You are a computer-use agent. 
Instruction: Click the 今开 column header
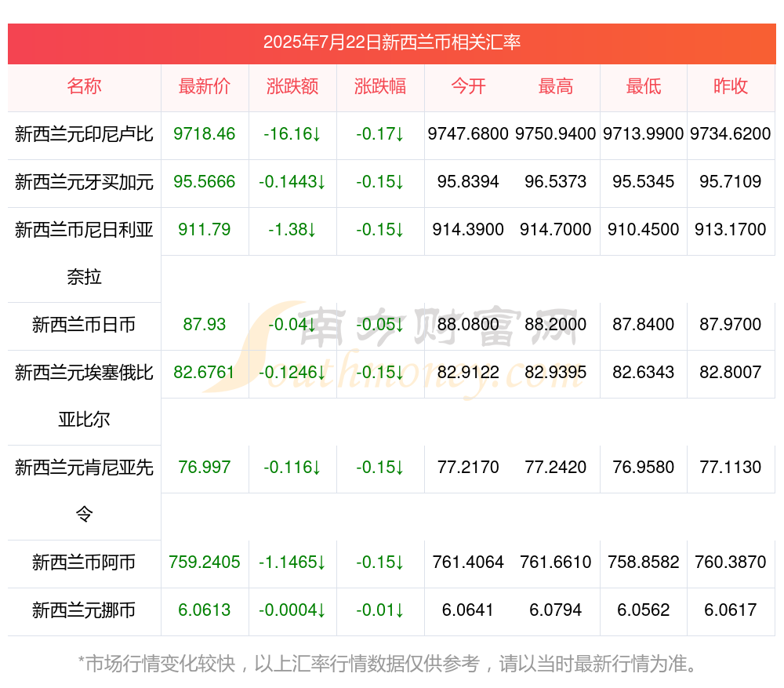tap(468, 86)
